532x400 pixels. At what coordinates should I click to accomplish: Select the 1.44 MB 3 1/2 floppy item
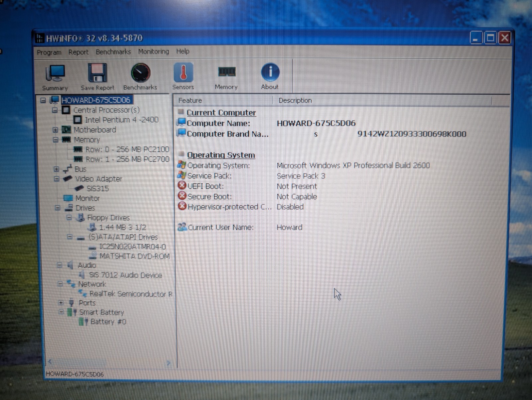pyautogui.click(x=123, y=227)
